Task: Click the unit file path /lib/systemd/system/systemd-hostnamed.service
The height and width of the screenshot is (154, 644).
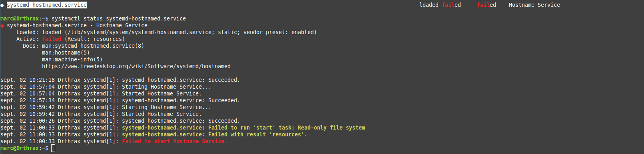Action: [140, 32]
